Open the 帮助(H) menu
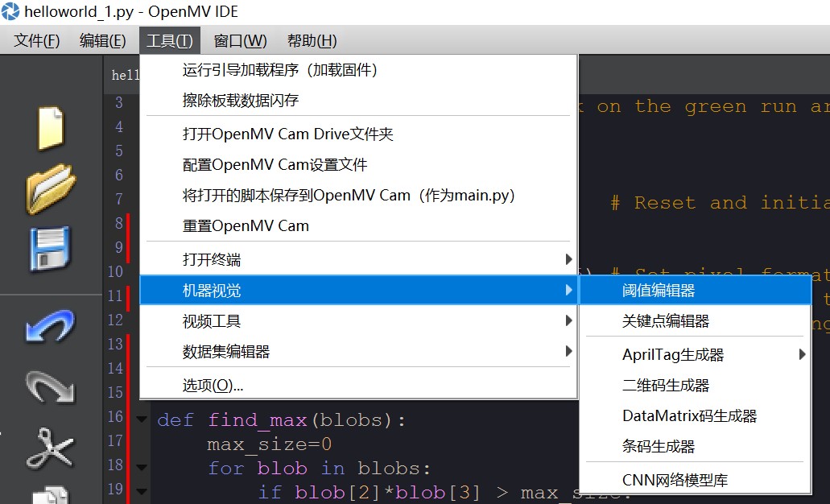Screen dimensions: 830x504 [x=312, y=41]
